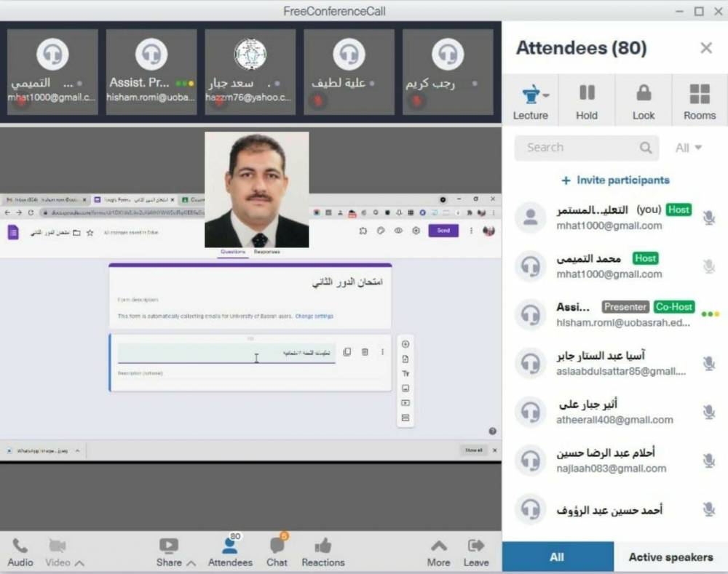728x574 pixels.
Task: Click the Hold pause icon
Action: pos(587,93)
